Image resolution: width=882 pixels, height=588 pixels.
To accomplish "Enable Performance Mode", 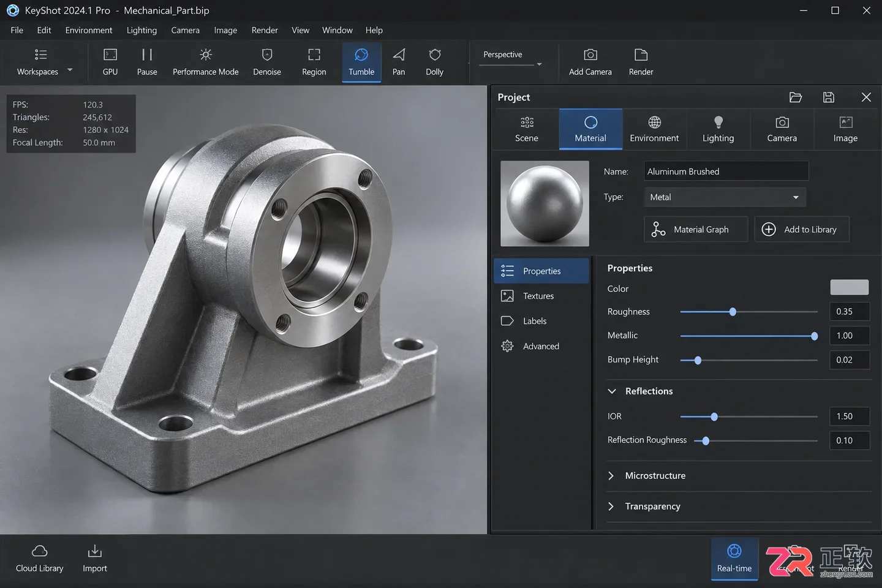I will (206, 62).
